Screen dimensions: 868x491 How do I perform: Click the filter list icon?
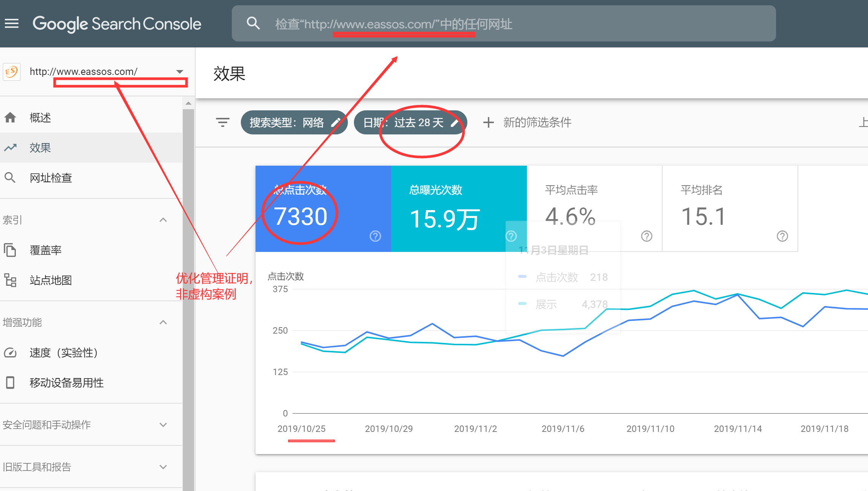click(223, 122)
